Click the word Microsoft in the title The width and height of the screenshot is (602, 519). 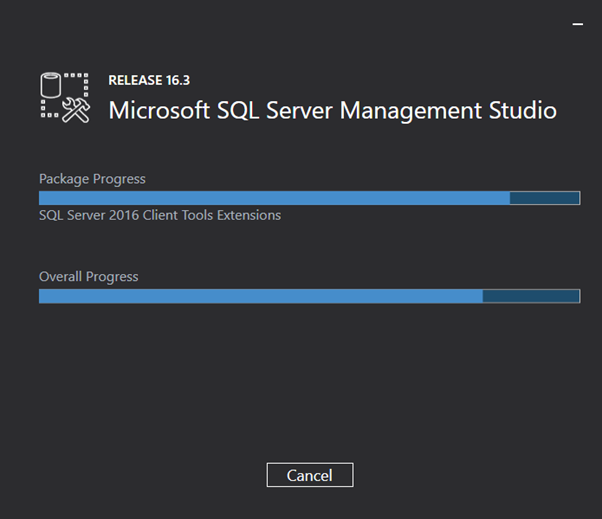click(159, 111)
